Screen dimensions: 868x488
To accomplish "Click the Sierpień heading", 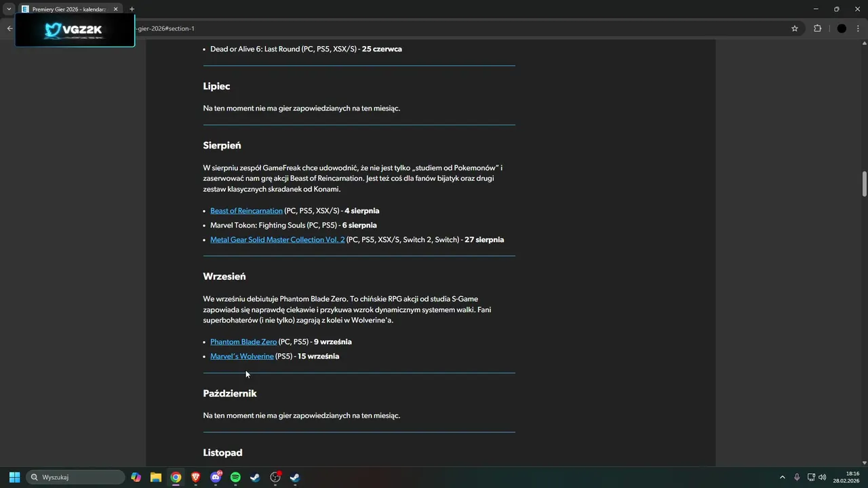I will pos(222,146).
